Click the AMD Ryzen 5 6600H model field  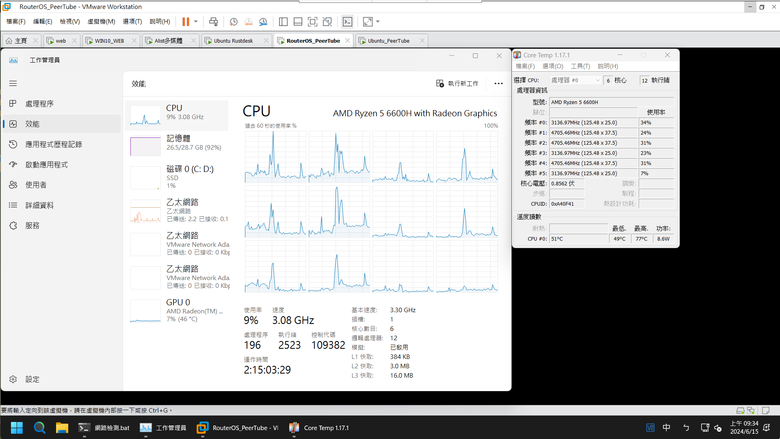(x=611, y=102)
